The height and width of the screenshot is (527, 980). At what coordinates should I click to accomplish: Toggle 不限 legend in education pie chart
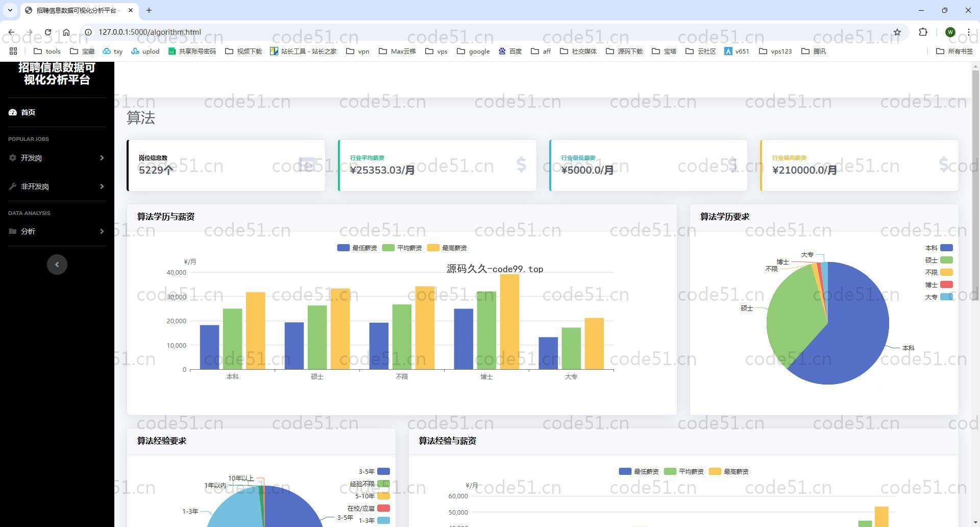tap(939, 272)
